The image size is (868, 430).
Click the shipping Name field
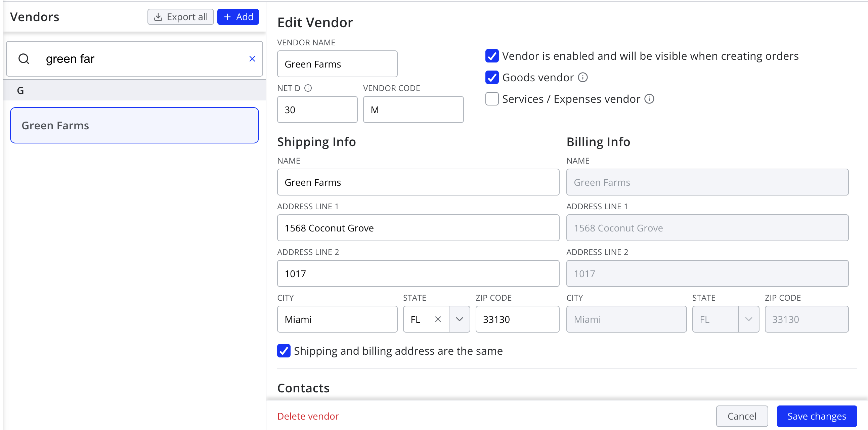pyautogui.click(x=418, y=182)
